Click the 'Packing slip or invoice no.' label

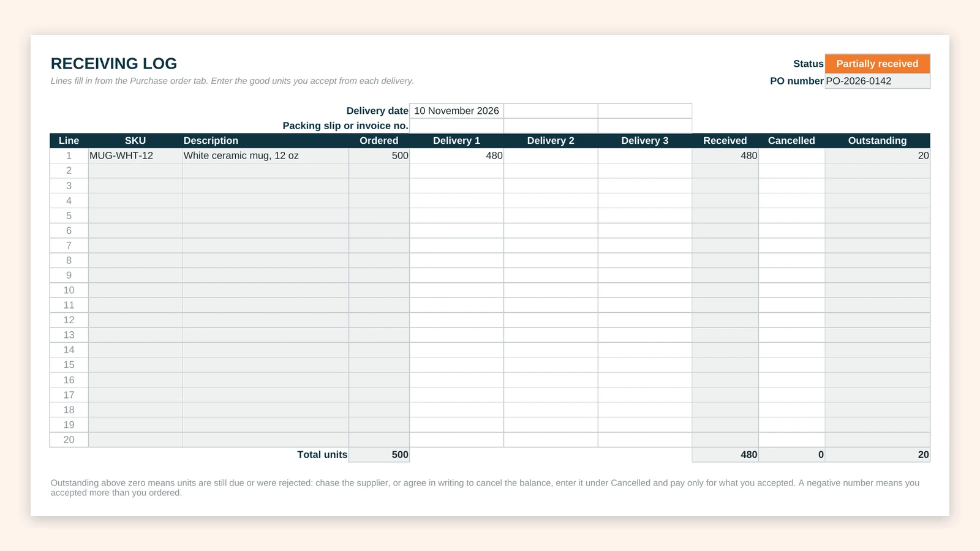(x=345, y=126)
